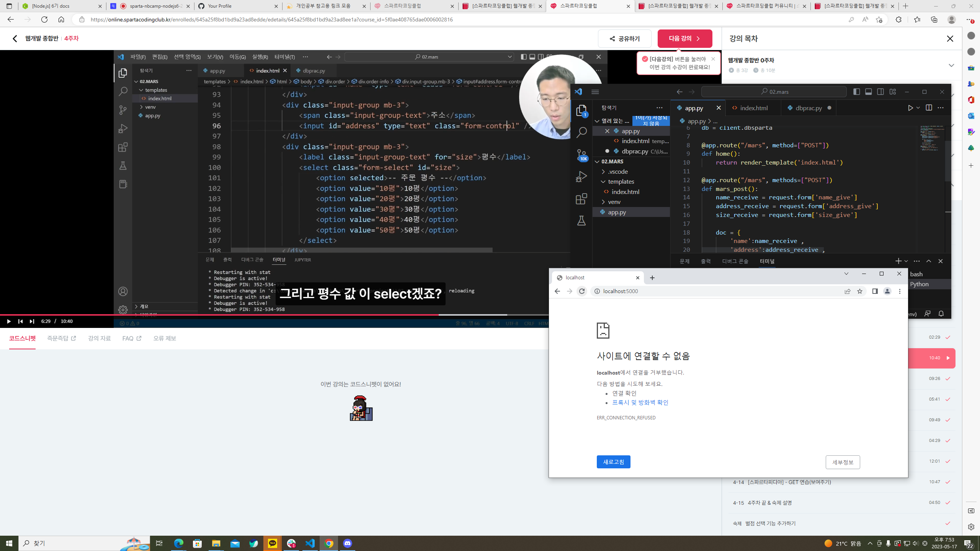Toggle panel layout icon in VS Code title bar
Viewport: 980px width, 551px height.
tap(869, 92)
